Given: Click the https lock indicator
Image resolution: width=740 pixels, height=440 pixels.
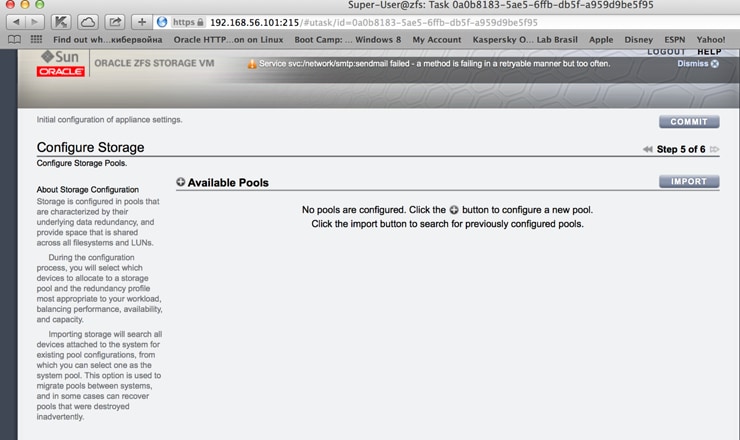Looking at the screenshot, I should 188,22.
